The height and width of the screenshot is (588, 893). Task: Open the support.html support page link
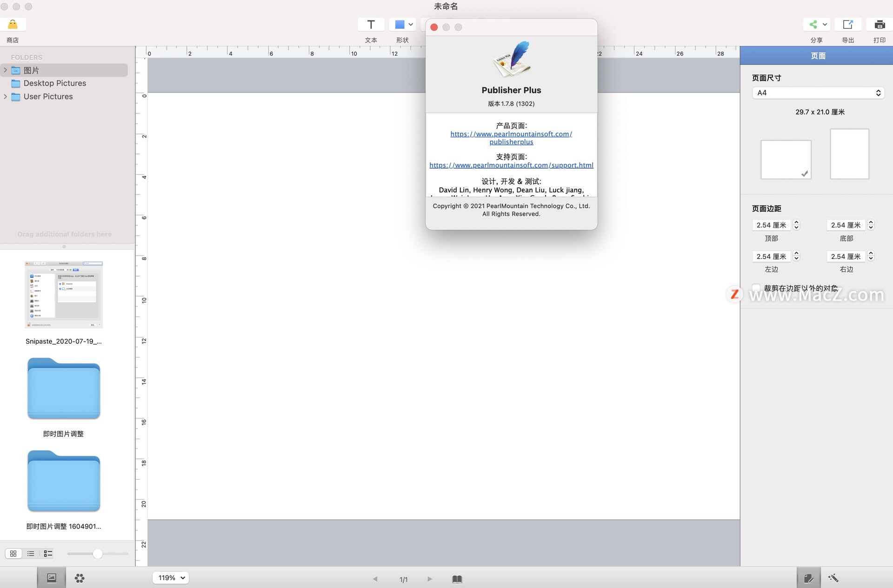coord(511,165)
